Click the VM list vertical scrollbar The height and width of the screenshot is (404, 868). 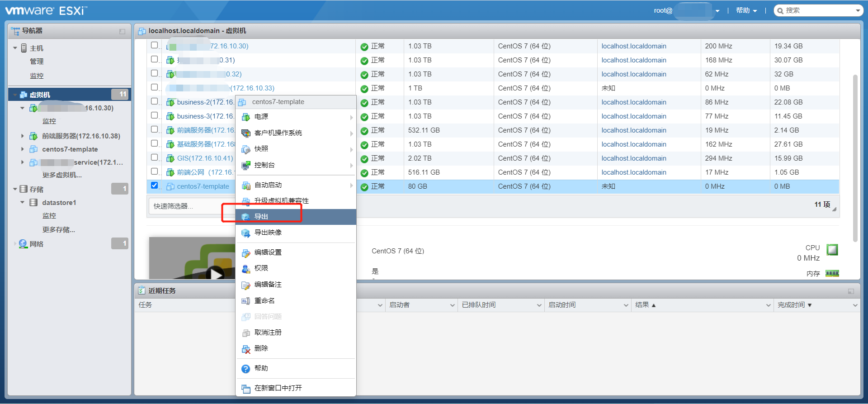click(x=855, y=158)
